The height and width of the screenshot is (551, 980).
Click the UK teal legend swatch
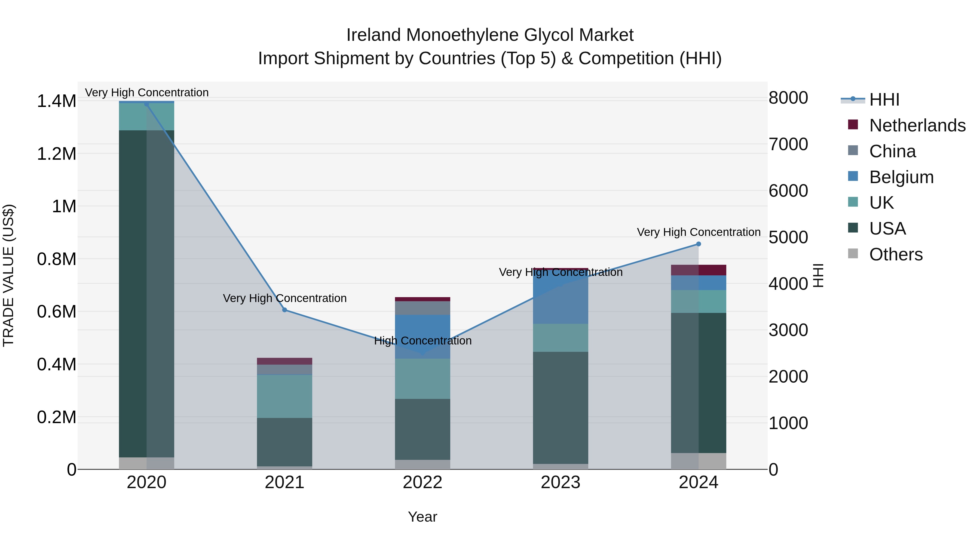[853, 202]
